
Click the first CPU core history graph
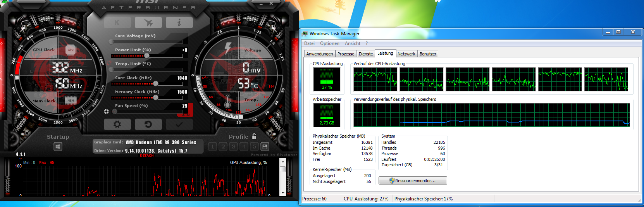point(375,79)
